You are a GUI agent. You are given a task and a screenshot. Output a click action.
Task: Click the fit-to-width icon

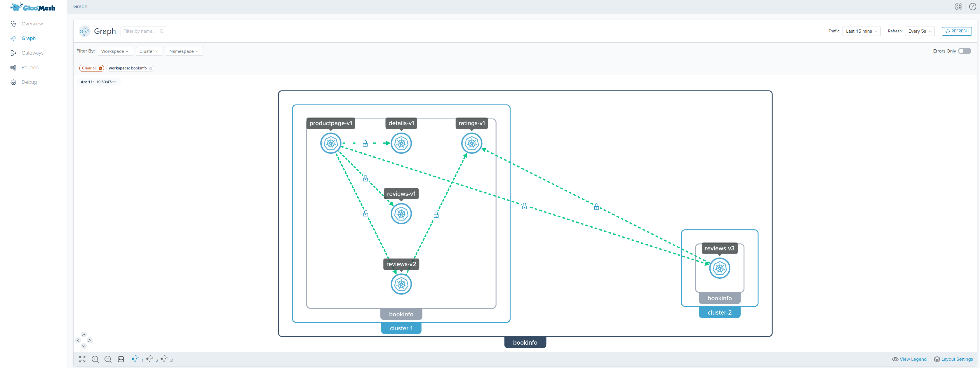point(121,359)
